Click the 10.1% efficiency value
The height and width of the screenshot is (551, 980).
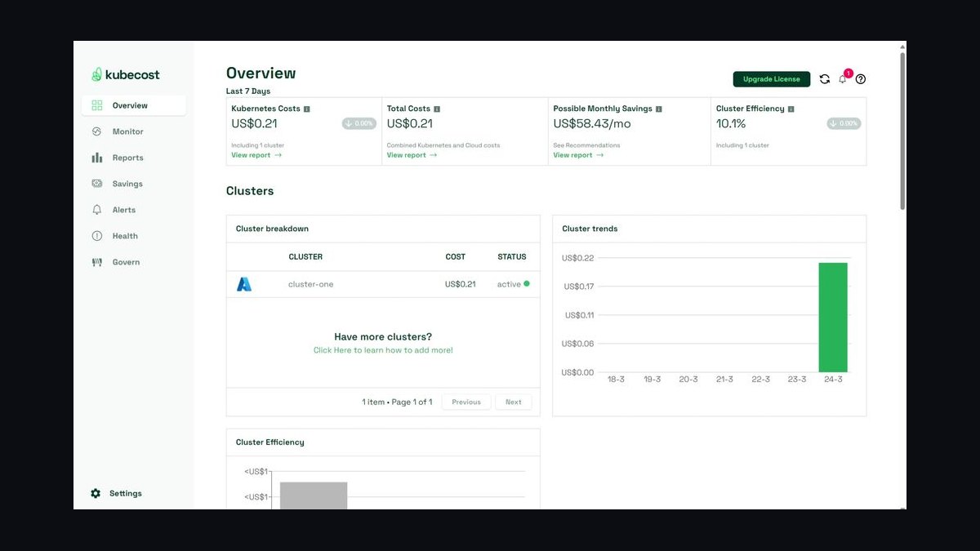click(731, 123)
